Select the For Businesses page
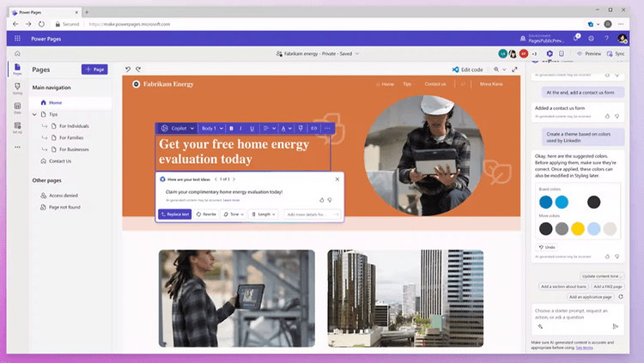This screenshot has height=363, width=644. pyautogui.click(x=74, y=149)
